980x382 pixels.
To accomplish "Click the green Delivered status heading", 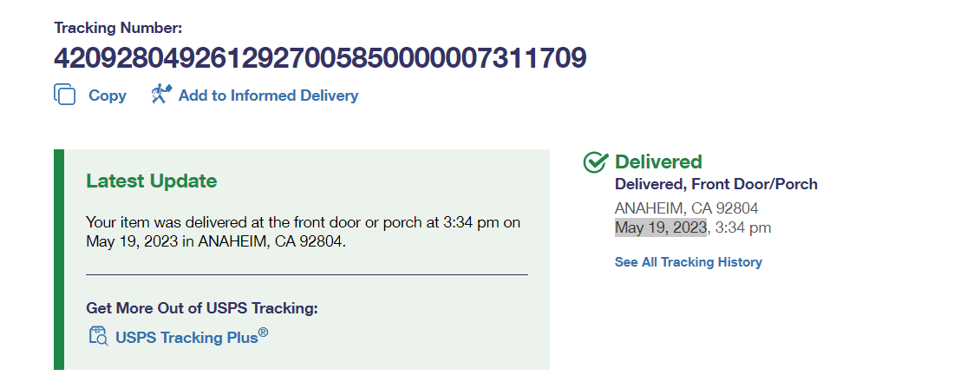I will point(658,161).
